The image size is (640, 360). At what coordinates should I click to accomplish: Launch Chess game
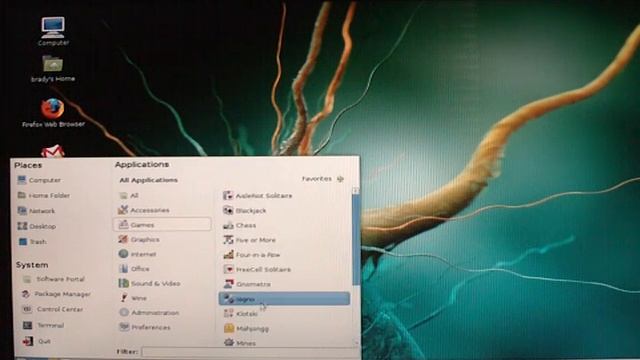tap(240, 225)
